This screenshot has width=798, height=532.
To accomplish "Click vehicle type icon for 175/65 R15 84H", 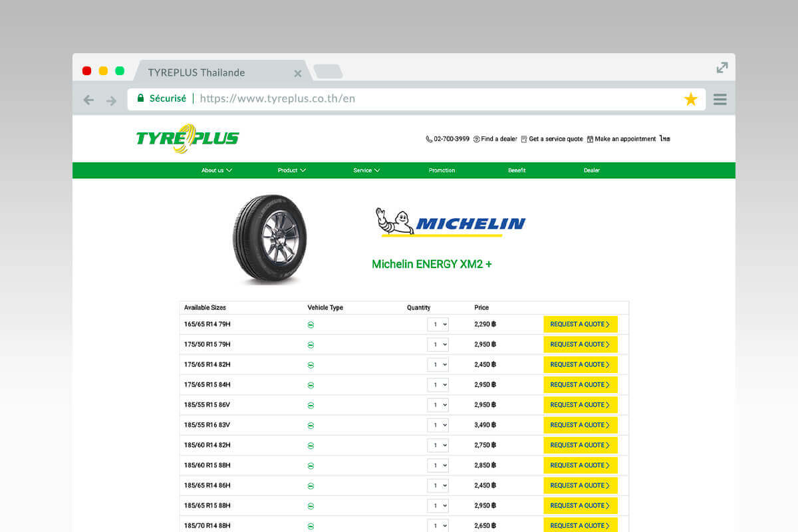I will [x=311, y=385].
